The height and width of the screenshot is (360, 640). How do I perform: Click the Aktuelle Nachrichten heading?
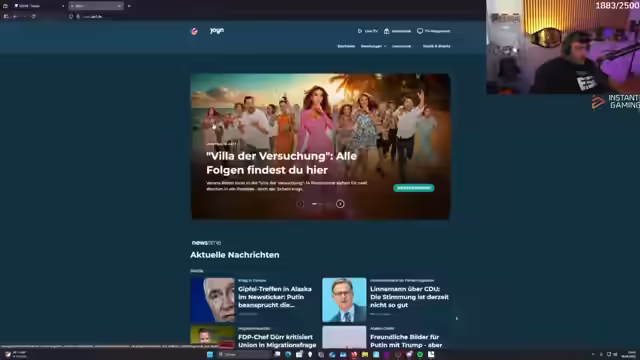pos(235,255)
